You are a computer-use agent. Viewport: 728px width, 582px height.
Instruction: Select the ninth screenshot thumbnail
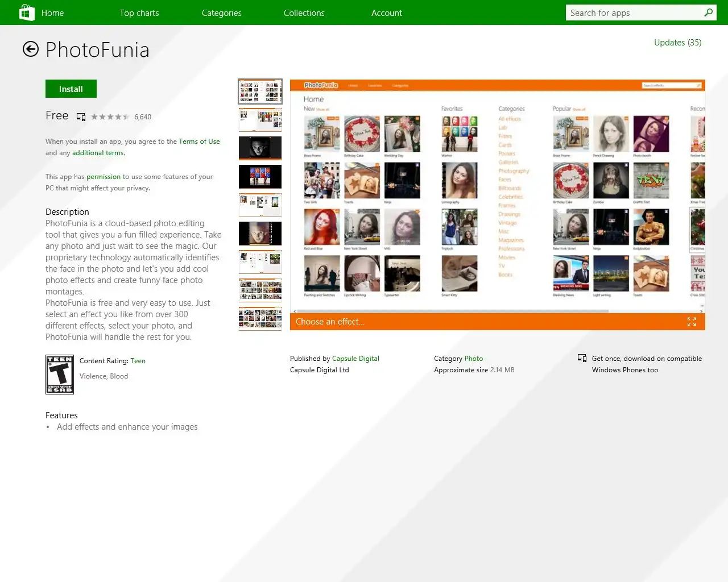[260, 319]
